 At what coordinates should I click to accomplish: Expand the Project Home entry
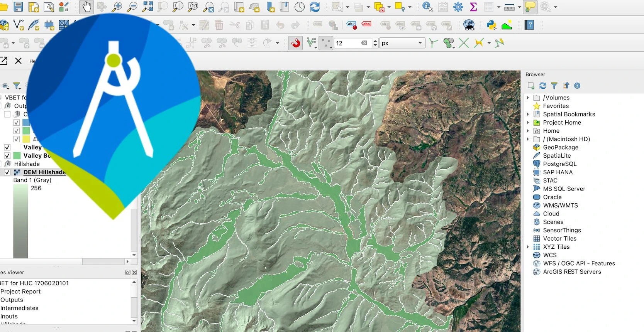click(528, 122)
